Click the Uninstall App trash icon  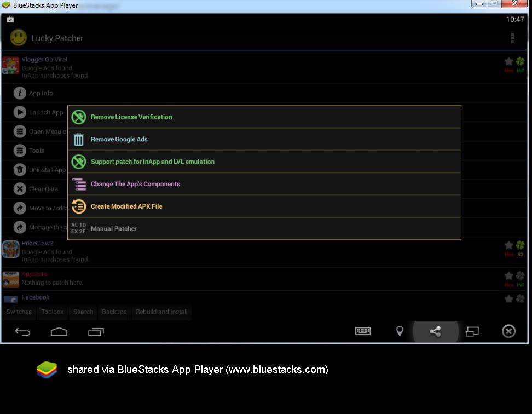pyautogui.click(x=20, y=170)
